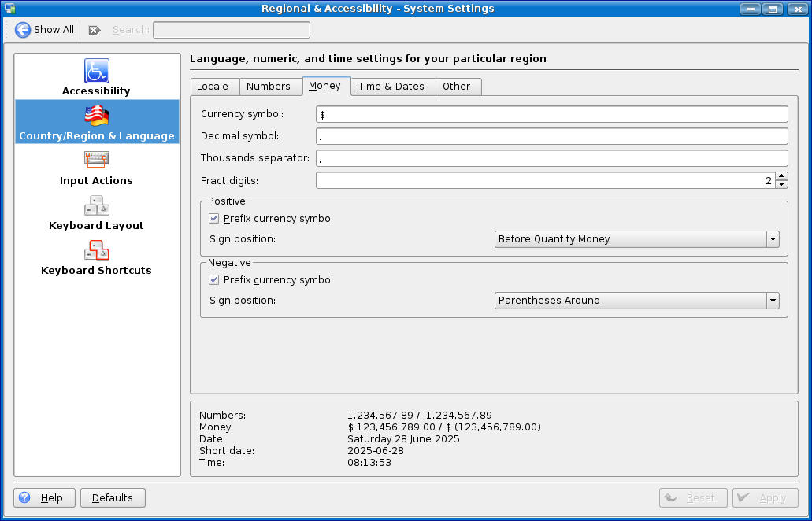The height and width of the screenshot is (521, 812).
Task: Open Input Actions keyboard icon
Action: point(97,160)
